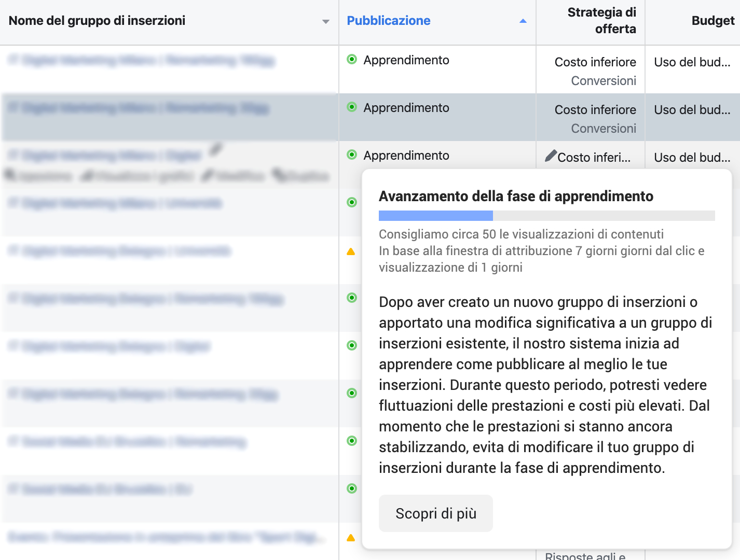Click the learning phase progress bar
The image size is (740, 560).
[x=547, y=216]
